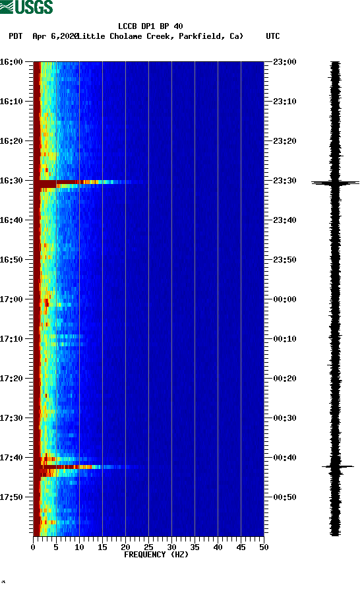Click the 5 Hz axis label
Screen dimensions: 364x589
[56, 547]
